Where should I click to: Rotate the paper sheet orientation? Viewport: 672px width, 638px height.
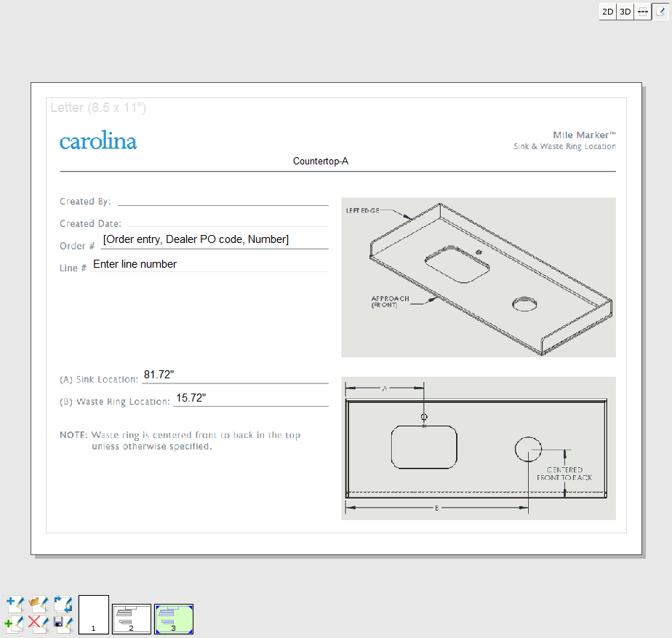63,604
